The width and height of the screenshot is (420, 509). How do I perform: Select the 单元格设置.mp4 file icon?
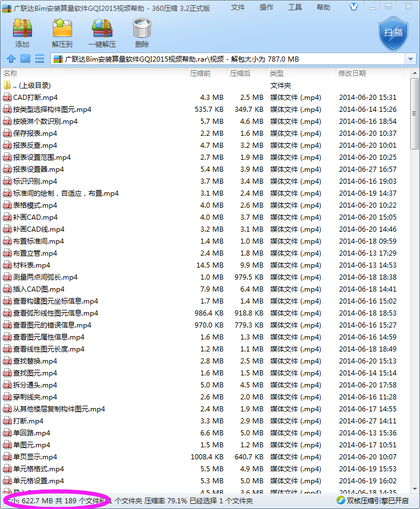pyautogui.click(x=7, y=481)
